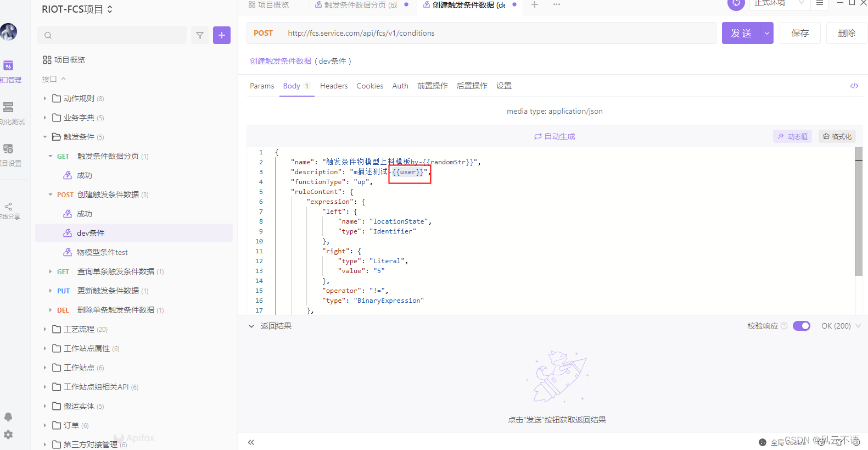Open the 前置操作 tab
Viewport: 868px width, 450px height.
tap(433, 86)
